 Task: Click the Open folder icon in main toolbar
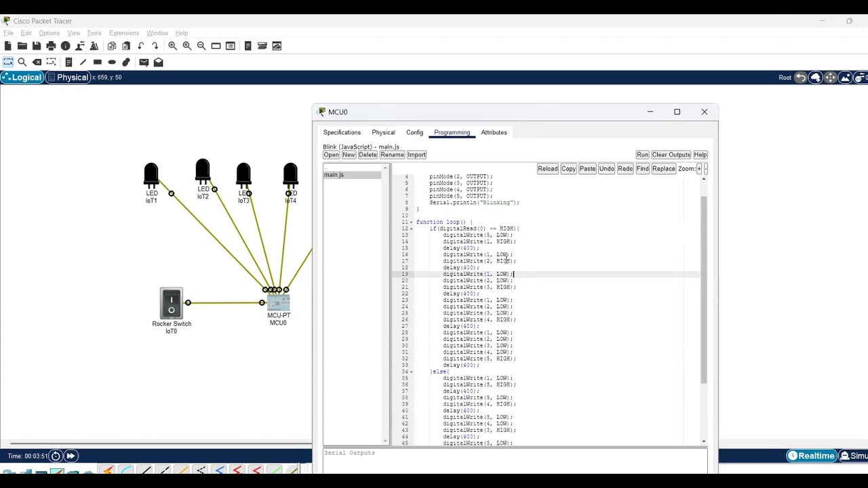tap(22, 46)
